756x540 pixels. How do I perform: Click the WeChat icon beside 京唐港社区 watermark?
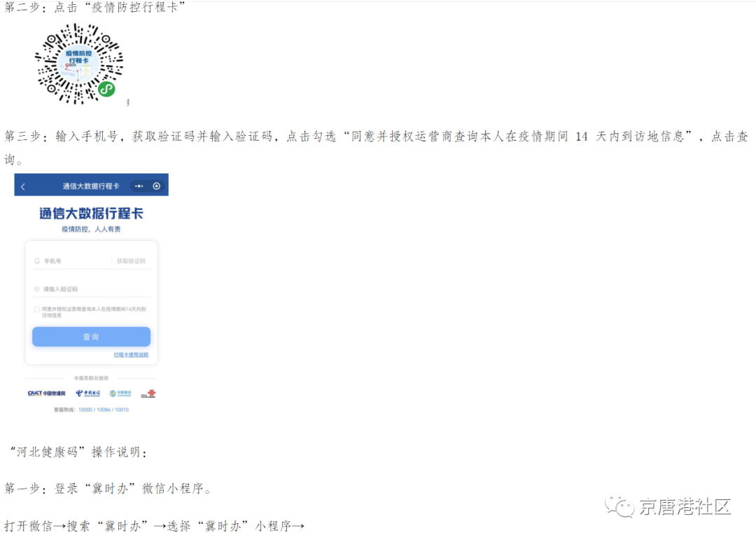619,506
